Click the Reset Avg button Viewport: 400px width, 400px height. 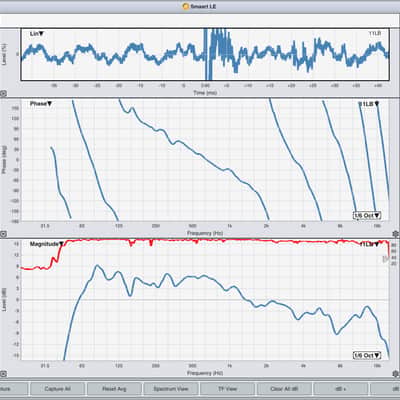point(114,389)
